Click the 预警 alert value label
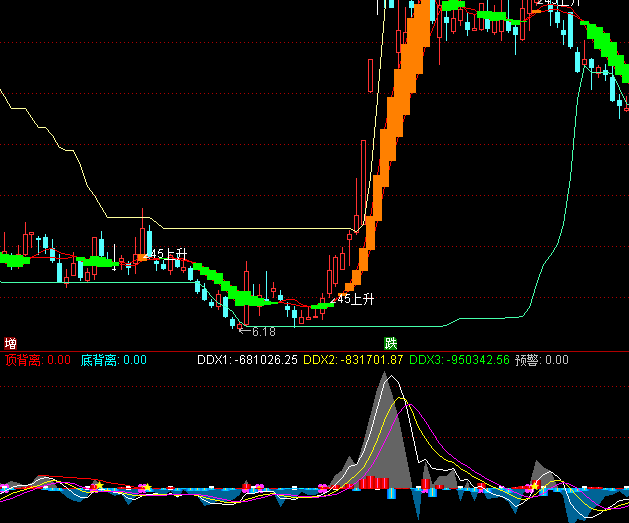This screenshot has height=523, width=629. [x=541, y=360]
